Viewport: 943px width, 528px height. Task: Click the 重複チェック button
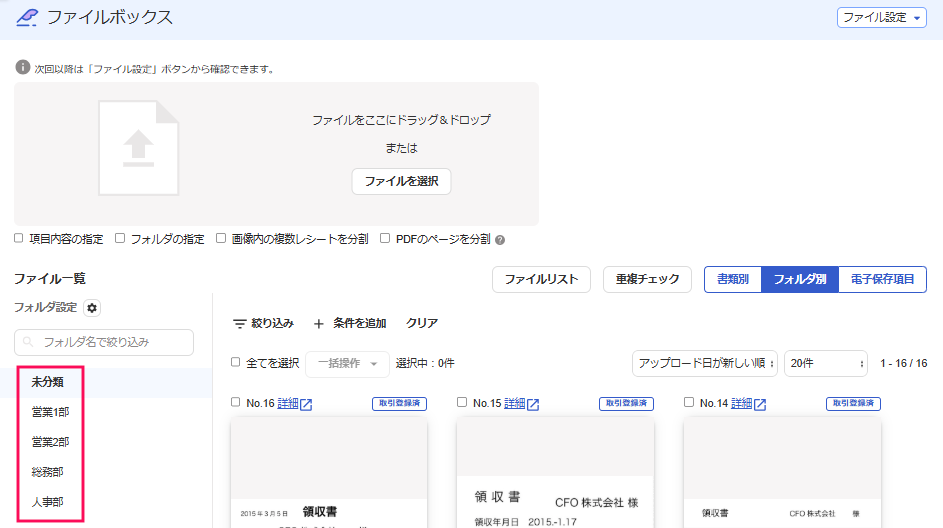tap(647, 280)
